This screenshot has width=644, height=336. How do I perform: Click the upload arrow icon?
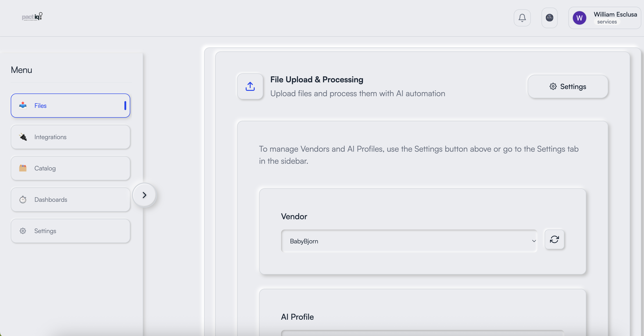coord(250,87)
